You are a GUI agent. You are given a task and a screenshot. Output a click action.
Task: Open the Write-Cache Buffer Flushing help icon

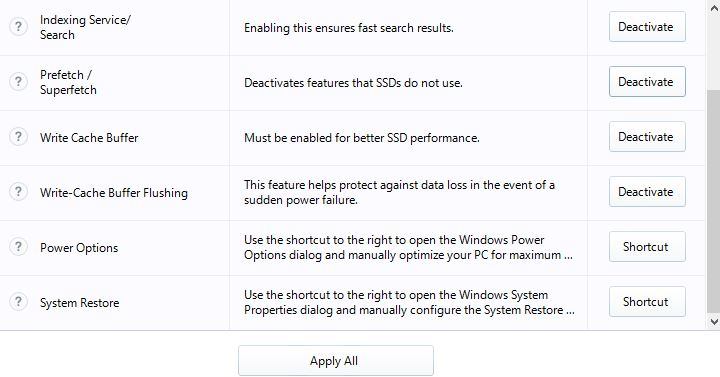(x=18, y=191)
